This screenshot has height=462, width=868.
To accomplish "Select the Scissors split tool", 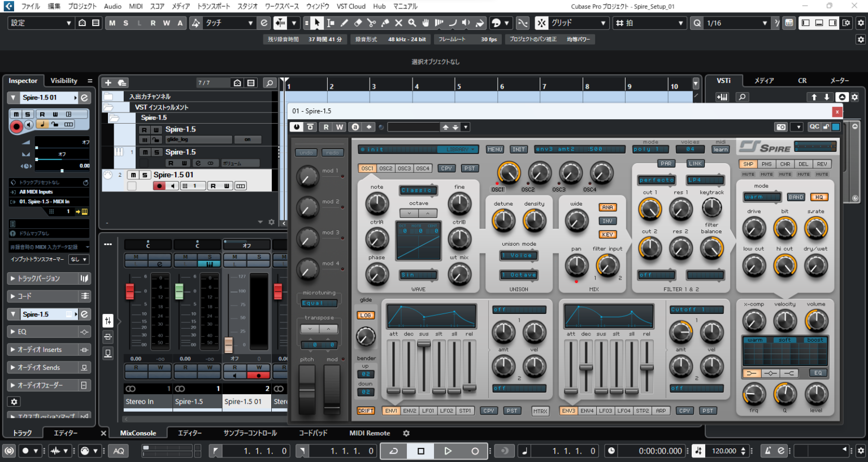I will [371, 23].
